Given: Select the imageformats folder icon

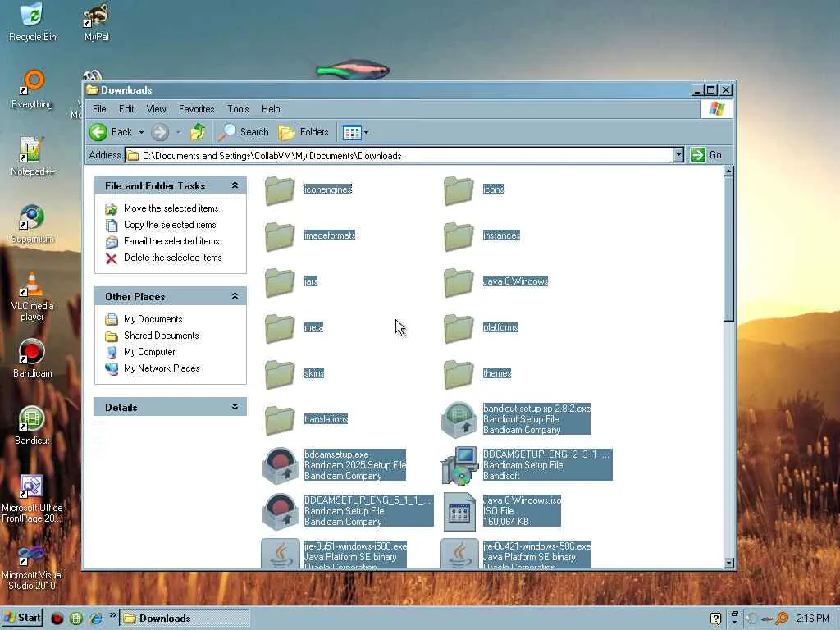Looking at the screenshot, I should 280,236.
